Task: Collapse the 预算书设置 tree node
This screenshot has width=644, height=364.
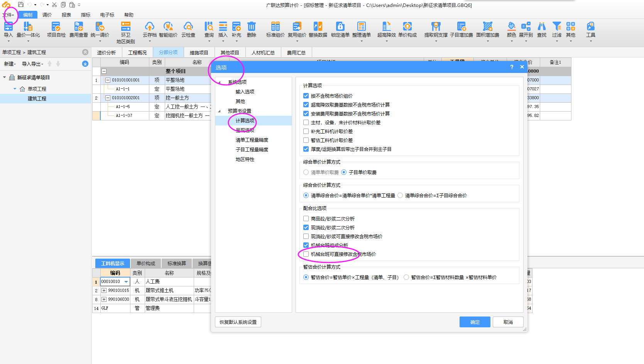Action: (220, 111)
